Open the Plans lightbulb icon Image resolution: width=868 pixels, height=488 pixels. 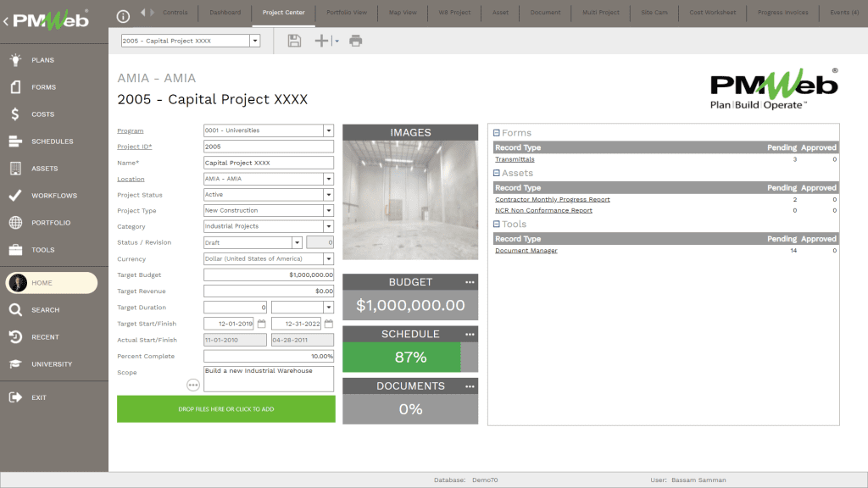15,60
